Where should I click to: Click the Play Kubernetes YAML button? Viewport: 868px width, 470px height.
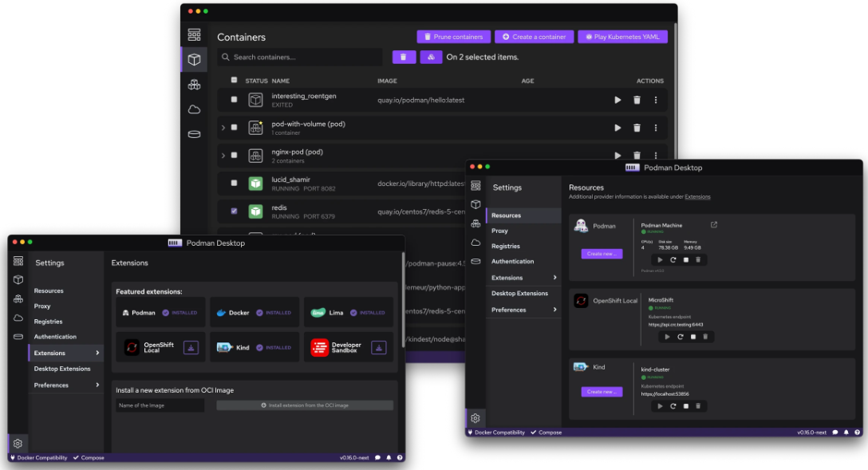tap(623, 37)
